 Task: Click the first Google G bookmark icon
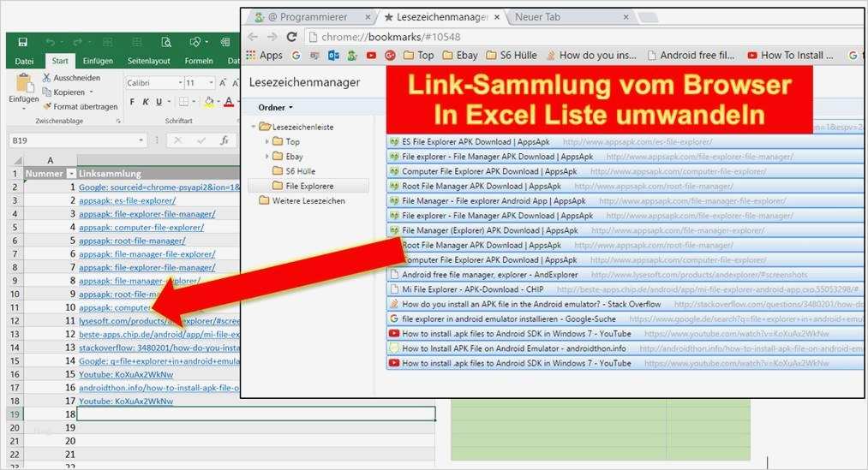(x=296, y=55)
